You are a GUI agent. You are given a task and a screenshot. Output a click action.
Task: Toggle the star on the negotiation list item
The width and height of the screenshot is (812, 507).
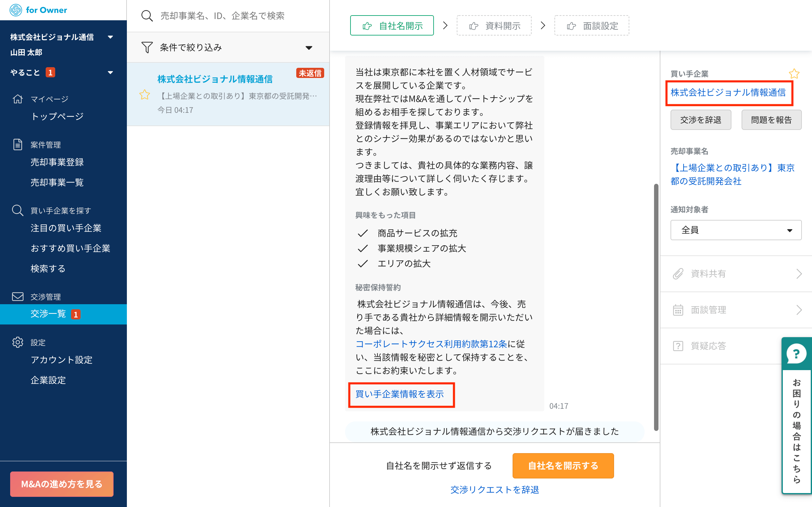pos(145,95)
